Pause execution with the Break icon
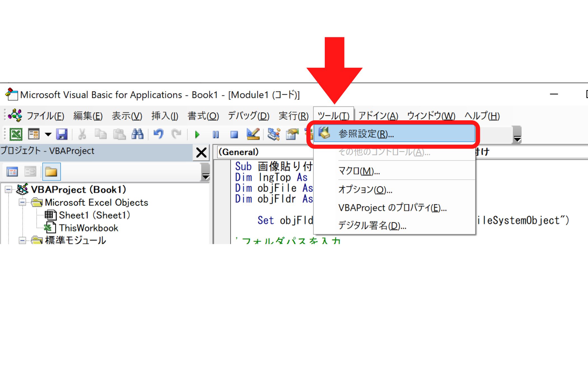588x371 pixels. (216, 135)
